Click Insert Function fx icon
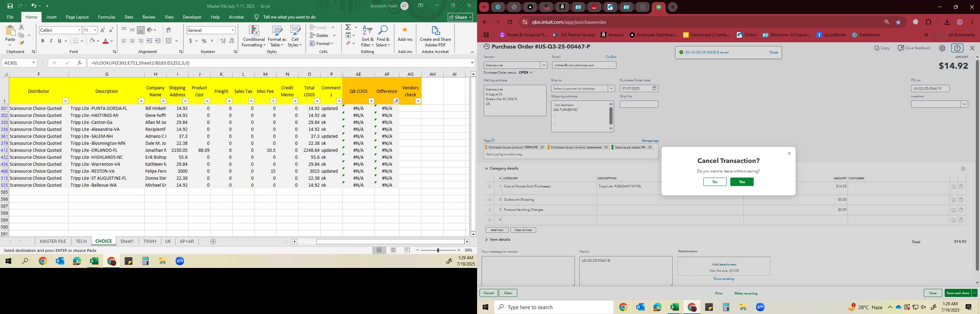The width and height of the screenshot is (980, 314). click(x=80, y=63)
